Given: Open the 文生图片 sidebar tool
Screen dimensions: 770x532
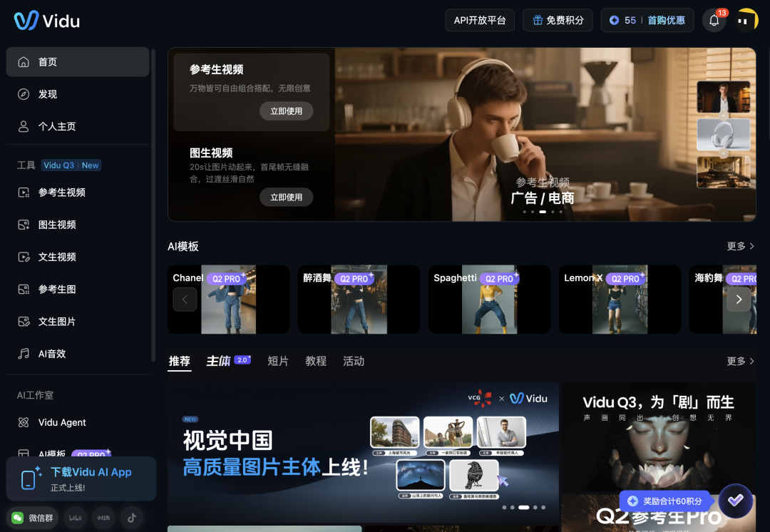Looking at the screenshot, I should pos(78,322).
